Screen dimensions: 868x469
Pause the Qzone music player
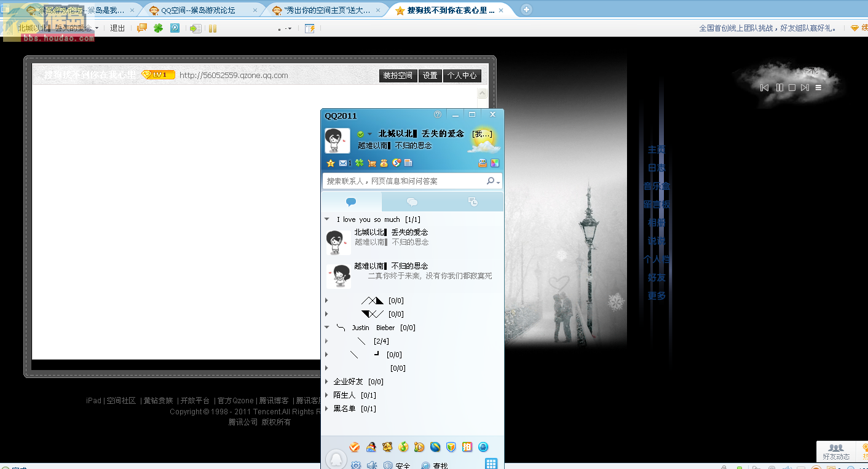[779, 88]
